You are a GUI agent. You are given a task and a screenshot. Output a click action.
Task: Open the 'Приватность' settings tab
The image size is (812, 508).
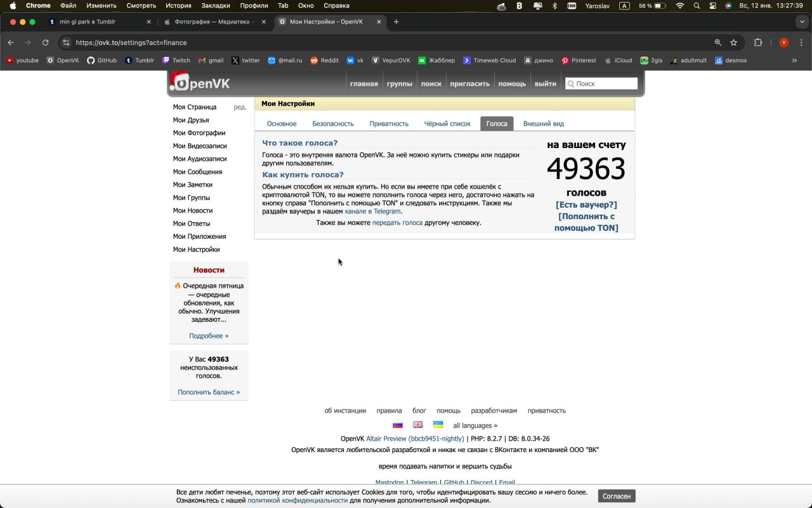(x=389, y=124)
